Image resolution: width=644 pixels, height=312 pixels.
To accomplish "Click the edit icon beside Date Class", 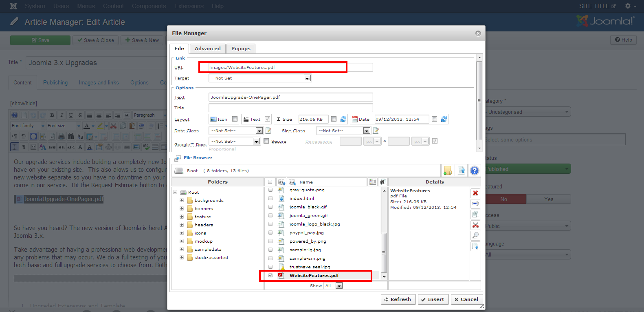I will 268,131.
